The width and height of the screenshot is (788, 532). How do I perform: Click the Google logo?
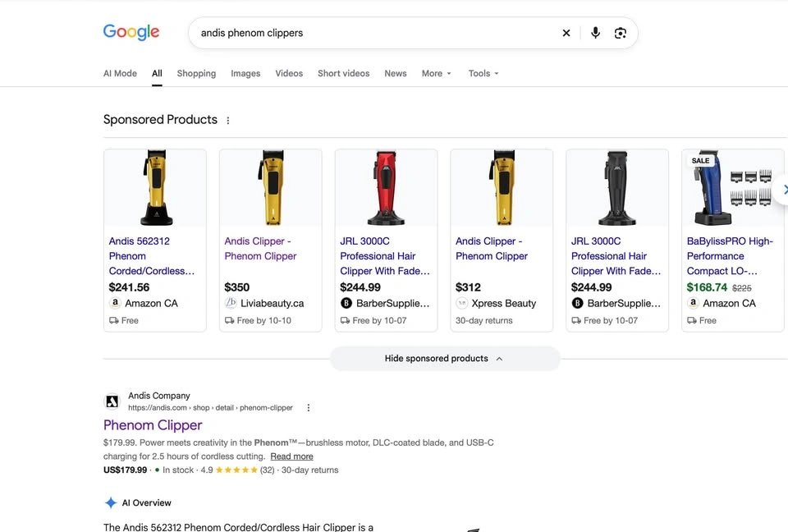click(x=131, y=32)
